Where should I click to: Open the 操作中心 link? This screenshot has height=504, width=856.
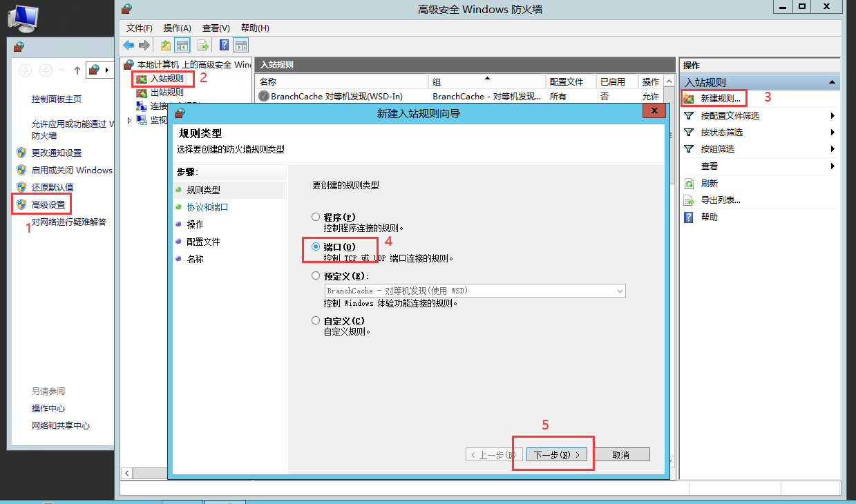coord(48,409)
